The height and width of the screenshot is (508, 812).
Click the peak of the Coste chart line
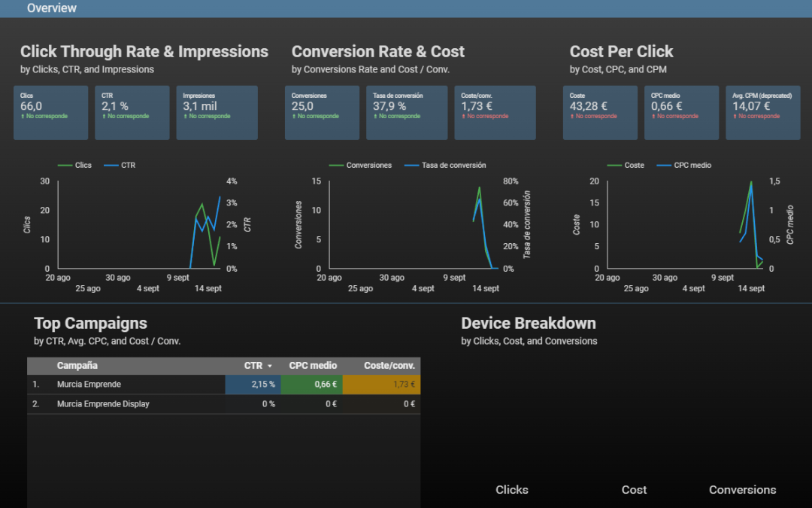tap(750, 181)
